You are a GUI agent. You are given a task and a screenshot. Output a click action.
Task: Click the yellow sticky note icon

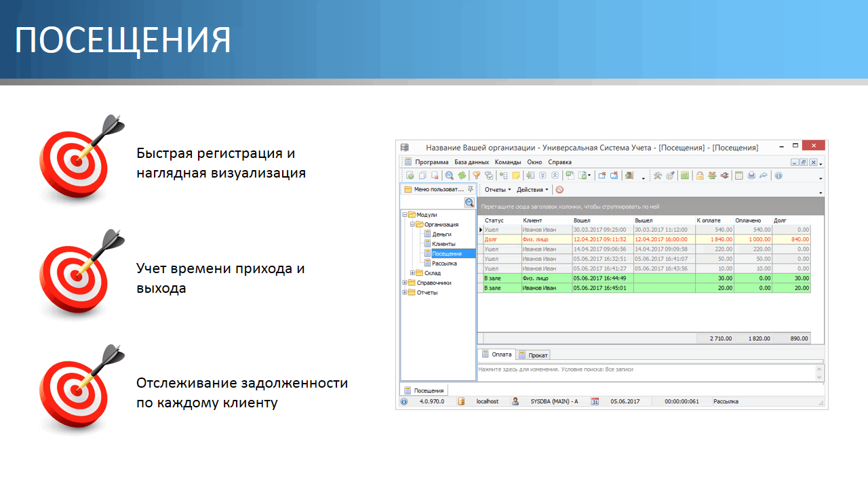pos(515,176)
